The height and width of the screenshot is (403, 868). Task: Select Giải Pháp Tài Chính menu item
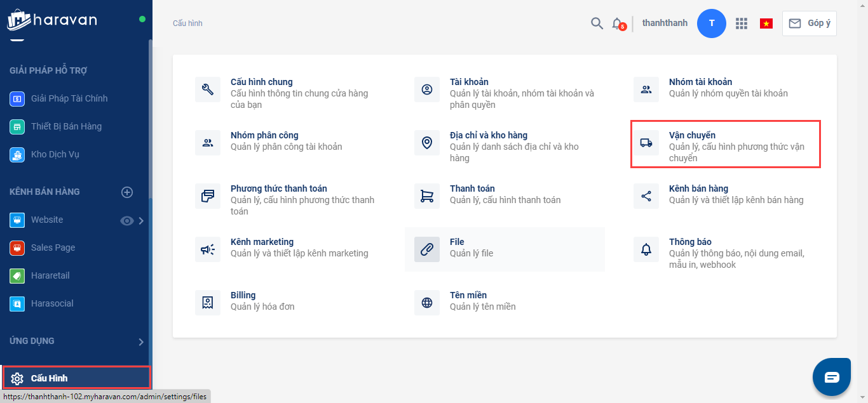(x=69, y=98)
